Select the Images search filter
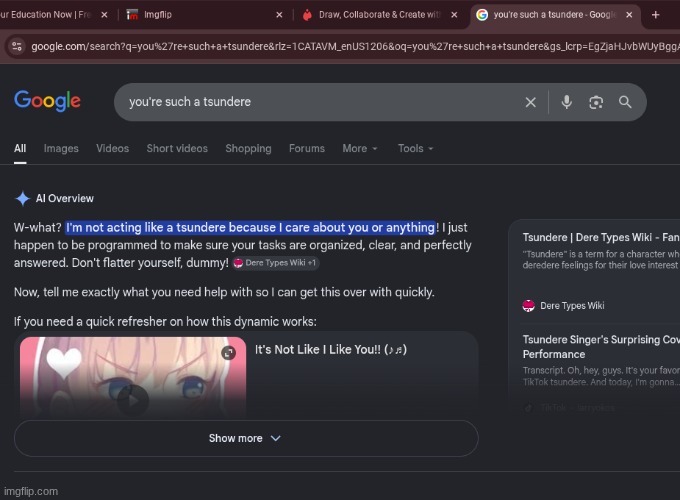 pos(61,148)
